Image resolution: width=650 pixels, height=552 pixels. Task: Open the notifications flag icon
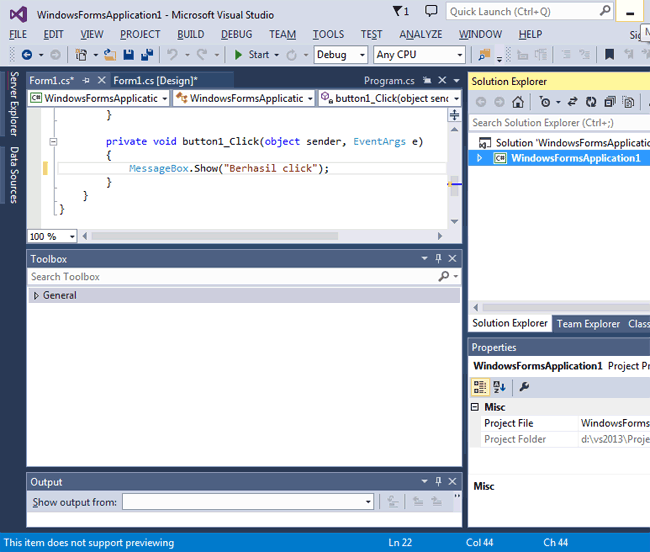click(400, 11)
